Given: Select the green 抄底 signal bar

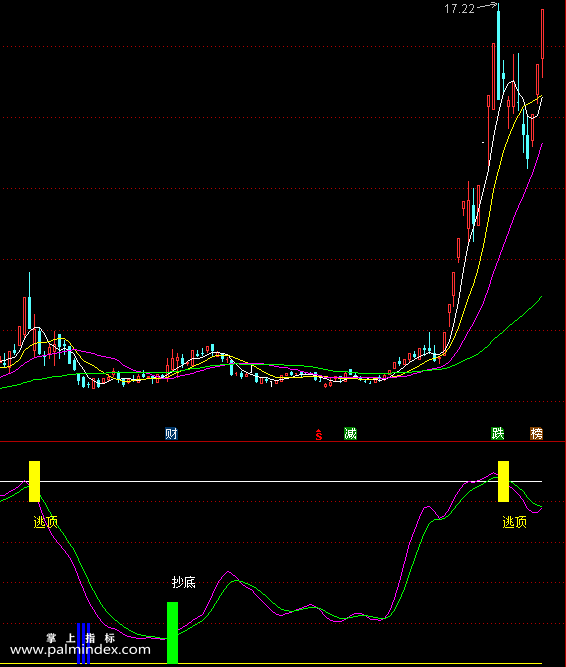Looking at the screenshot, I should tap(172, 633).
